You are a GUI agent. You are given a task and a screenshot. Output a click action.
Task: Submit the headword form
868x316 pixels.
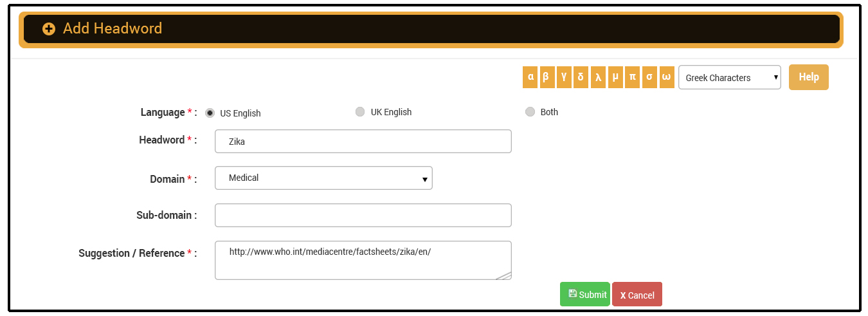[584, 294]
